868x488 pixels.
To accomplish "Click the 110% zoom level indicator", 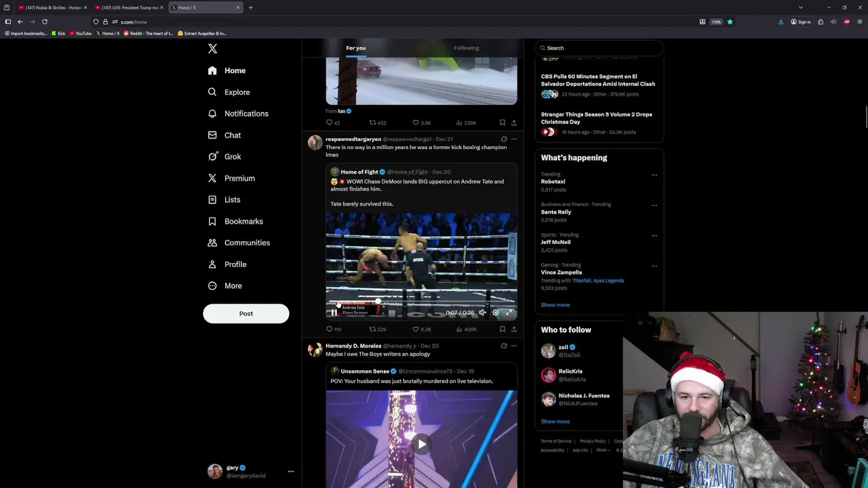I will (x=716, y=22).
